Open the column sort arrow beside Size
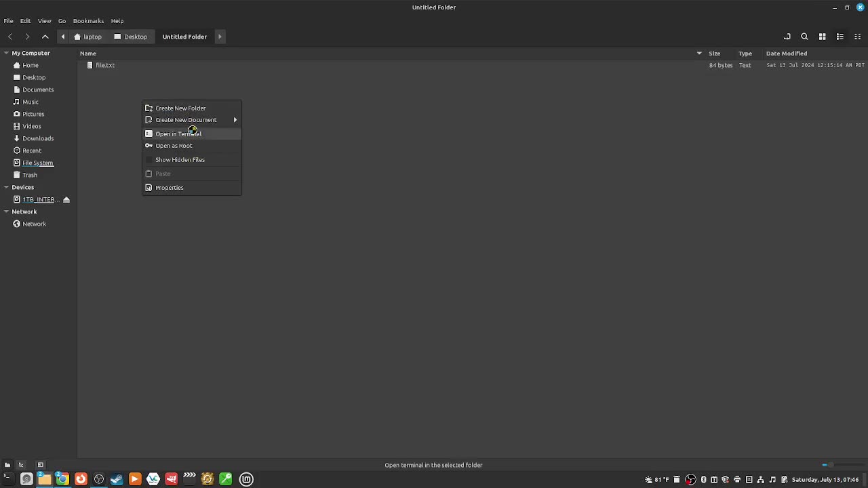The image size is (868, 488). point(699,54)
